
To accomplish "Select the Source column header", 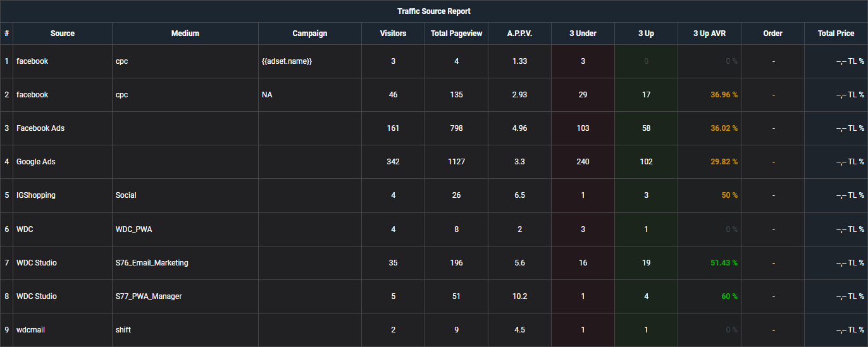I will coord(63,33).
